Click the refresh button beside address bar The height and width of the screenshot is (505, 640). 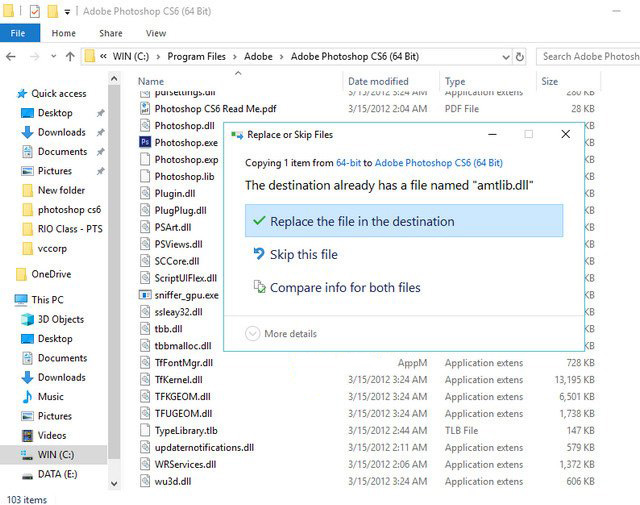coord(520,57)
